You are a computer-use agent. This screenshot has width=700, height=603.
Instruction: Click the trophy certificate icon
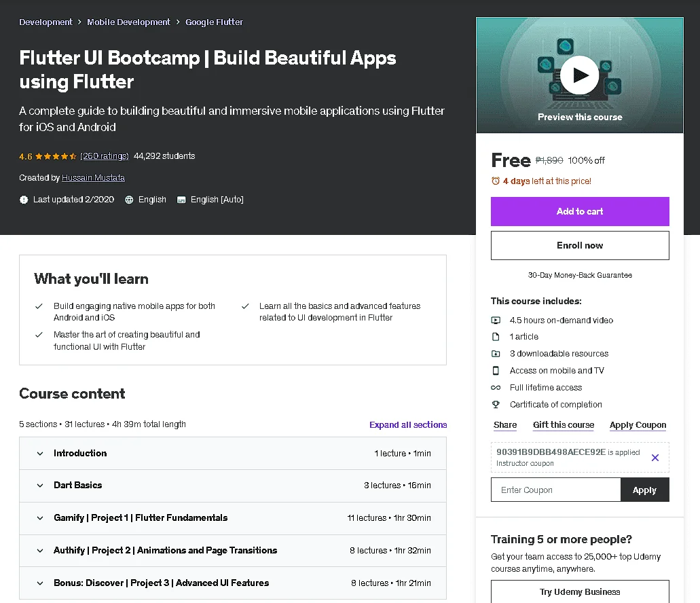point(496,405)
